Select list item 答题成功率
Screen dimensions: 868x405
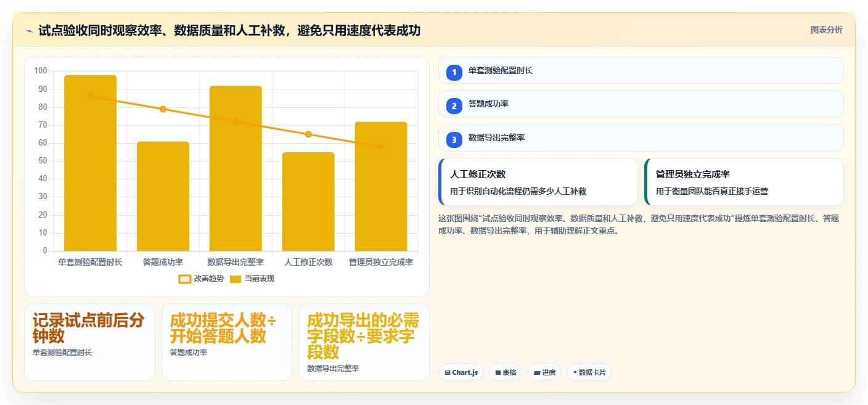[x=641, y=104]
